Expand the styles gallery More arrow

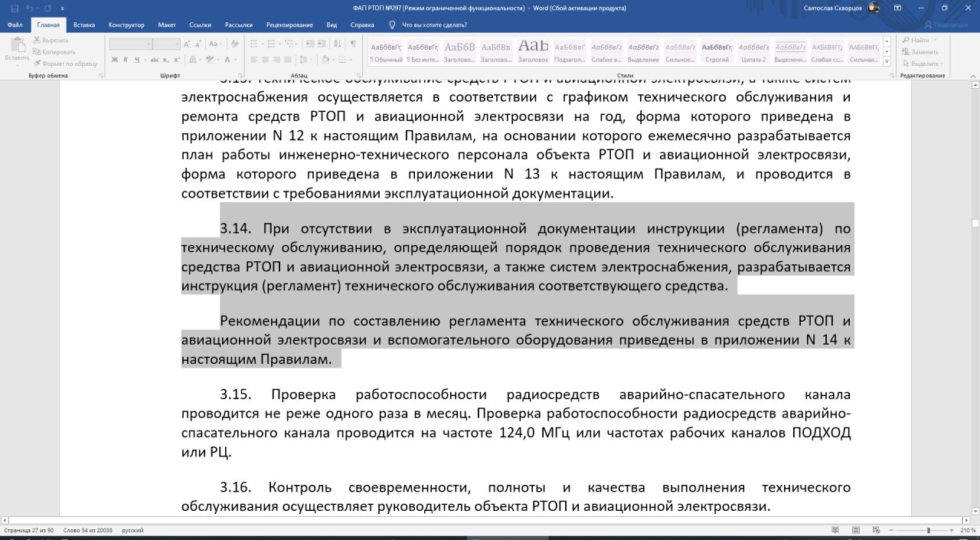tap(887, 61)
